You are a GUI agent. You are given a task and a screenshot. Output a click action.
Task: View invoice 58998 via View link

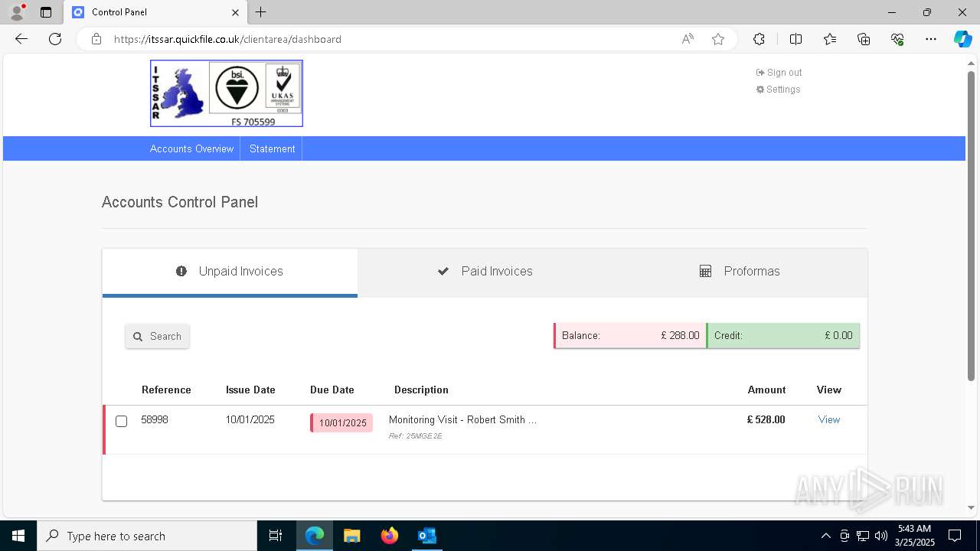[829, 419]
